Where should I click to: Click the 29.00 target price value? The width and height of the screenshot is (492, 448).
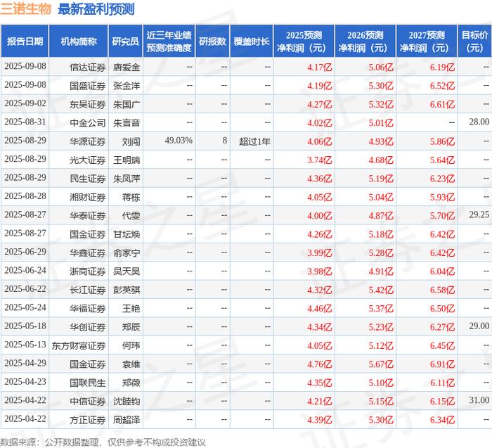pyautogui.click(x=479, y=326)
